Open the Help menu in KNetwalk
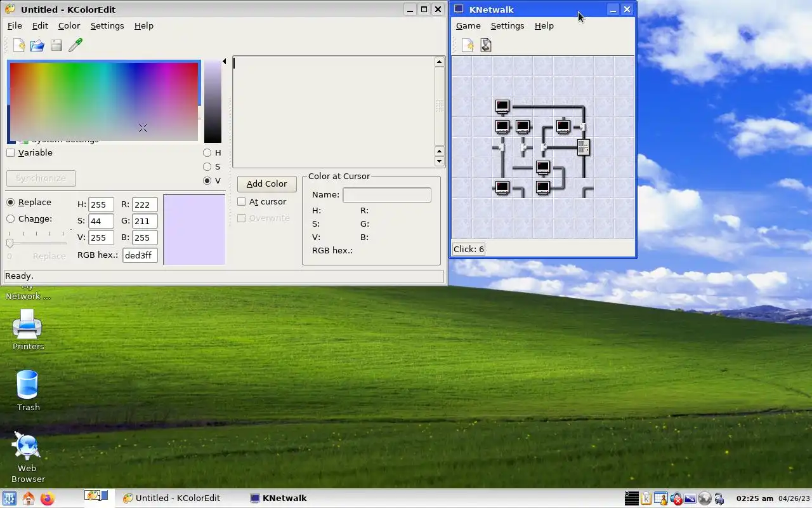 pos(544,26)
